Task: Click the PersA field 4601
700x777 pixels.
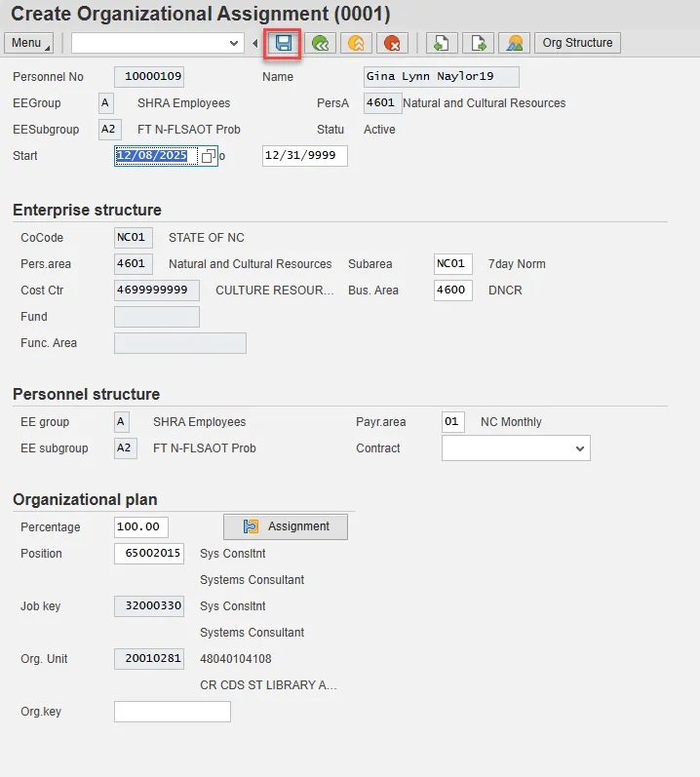Action: coord(382,103)
